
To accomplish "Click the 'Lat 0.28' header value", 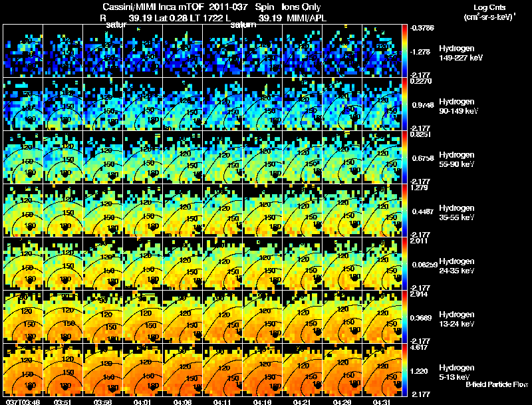I will point(172,18).
